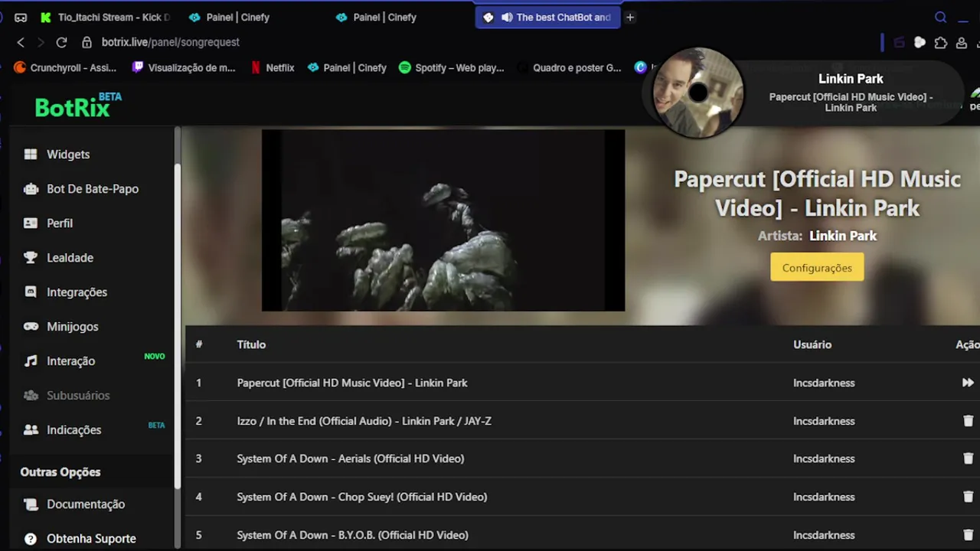Open Twitch Visualização bookmark
The width and height of the screenshot is (980, 551).
click(x=184, y=67)
